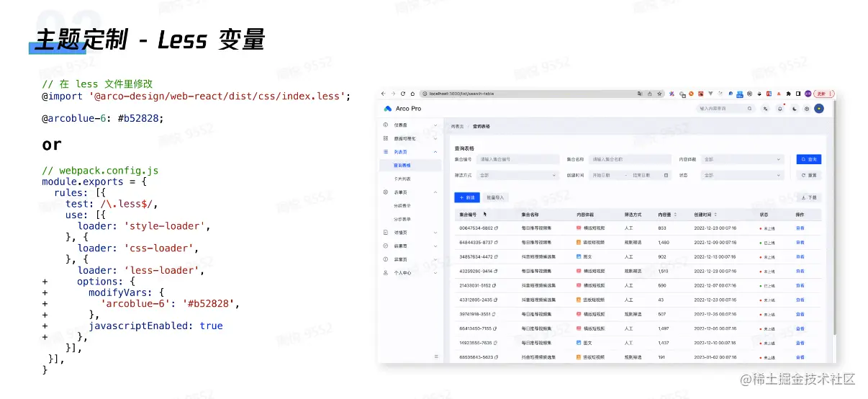
Task: Click the 批量导入 button
Action: pyautogui.click(x=495, y=197)
